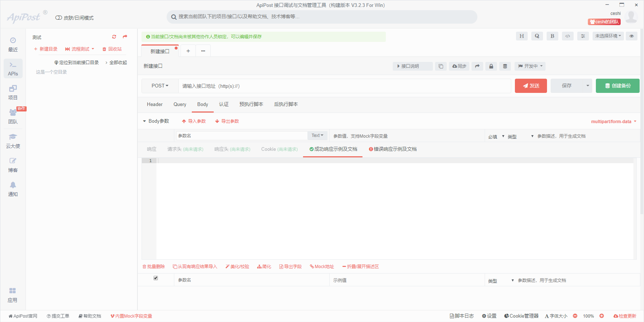Screen dimensions: 644x322
Task: Click the Q toolbar icon
Action: point(537,36)
